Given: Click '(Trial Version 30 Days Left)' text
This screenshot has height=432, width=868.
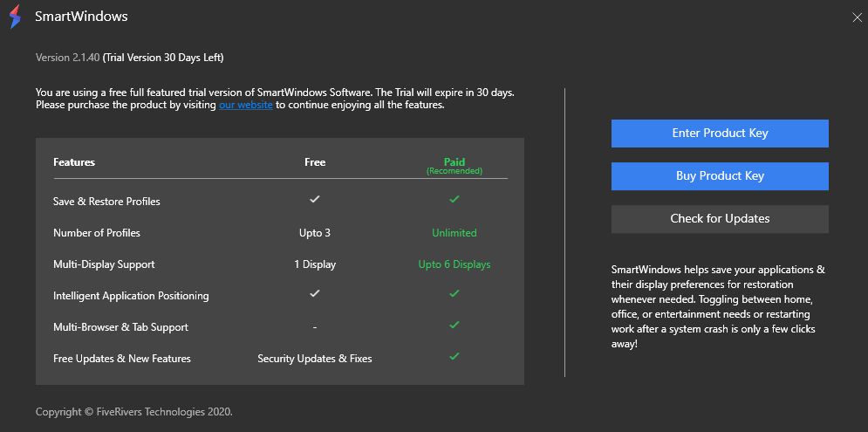Looking at the screenshot, I should coord(163,58).
